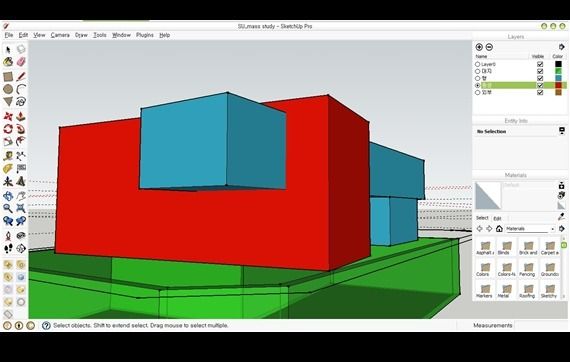The image size is (570, 362).
Task: Expand the Entity Info details toggle
Action: [562, 130]
